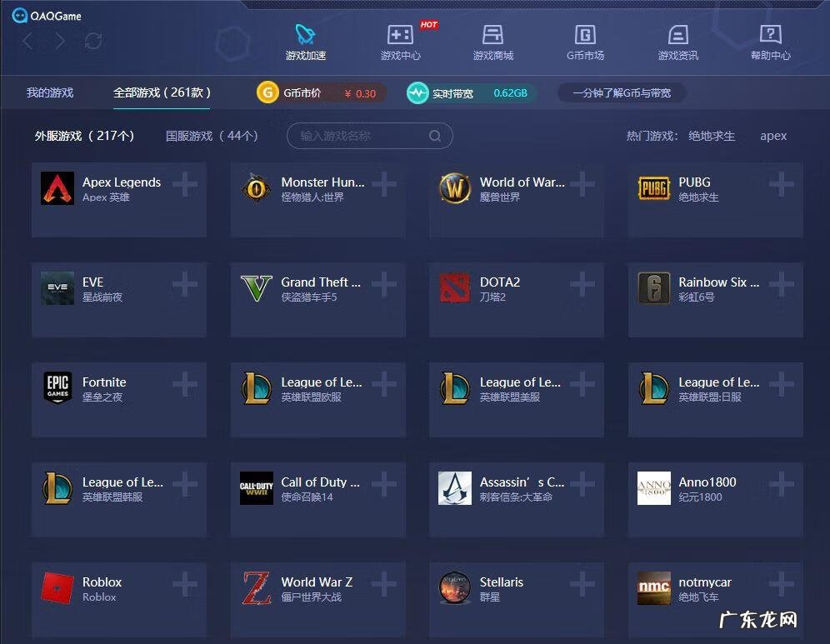Go to the 游戏商城 store icon

coord(492,35)
